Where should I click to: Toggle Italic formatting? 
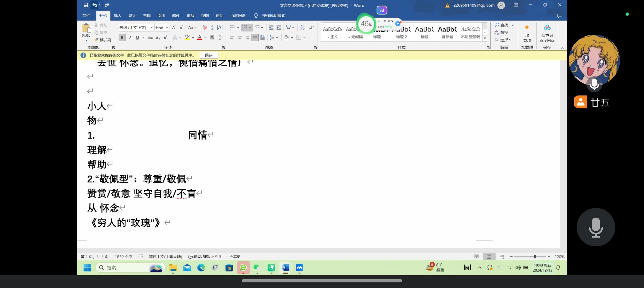[130, 38]
